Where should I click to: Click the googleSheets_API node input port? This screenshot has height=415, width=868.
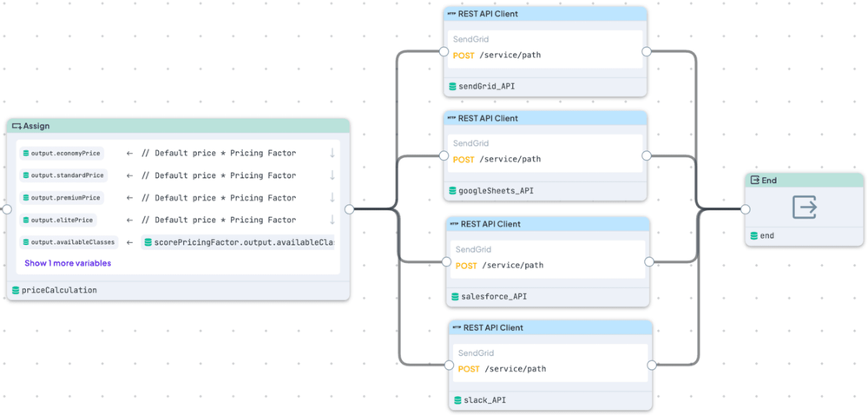(444, 155)
